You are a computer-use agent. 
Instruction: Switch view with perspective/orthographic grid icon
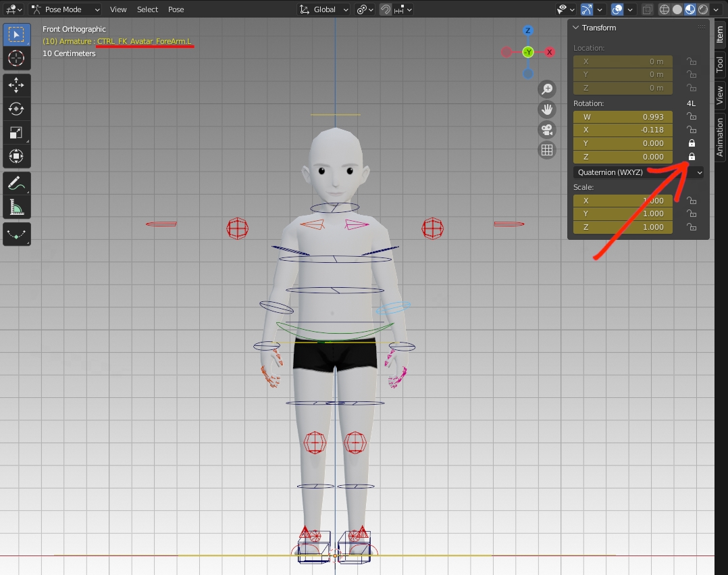(x=547, y=150)
